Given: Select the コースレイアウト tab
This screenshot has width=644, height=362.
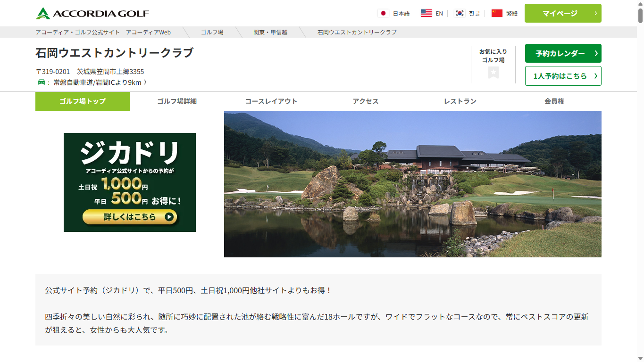Looking at the screenshot, I should coord(271,101).
